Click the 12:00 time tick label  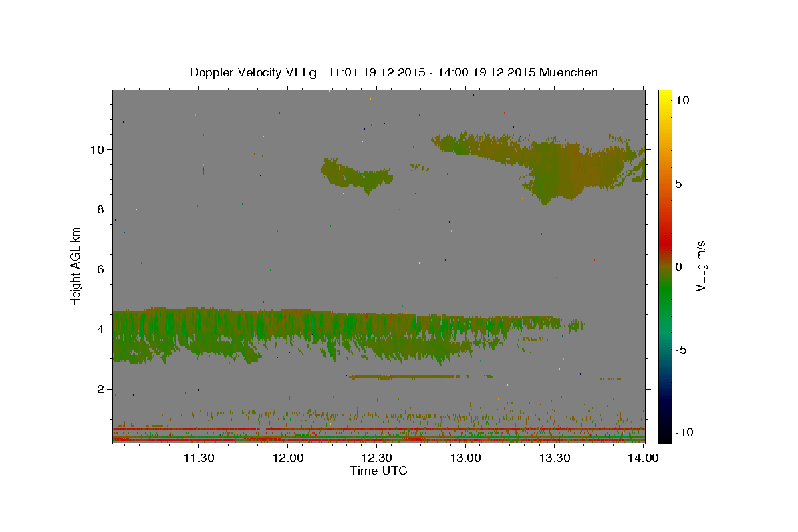[x=288, y=458]
